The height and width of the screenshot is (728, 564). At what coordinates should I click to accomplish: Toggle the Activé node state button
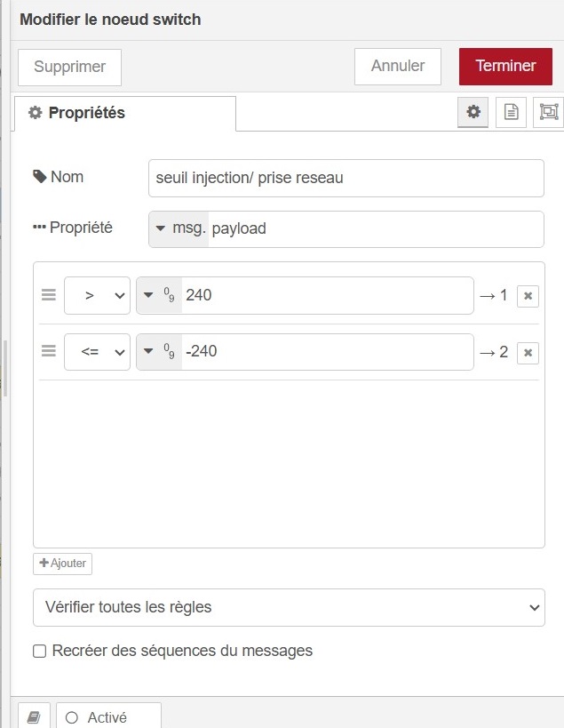(108, 716)
